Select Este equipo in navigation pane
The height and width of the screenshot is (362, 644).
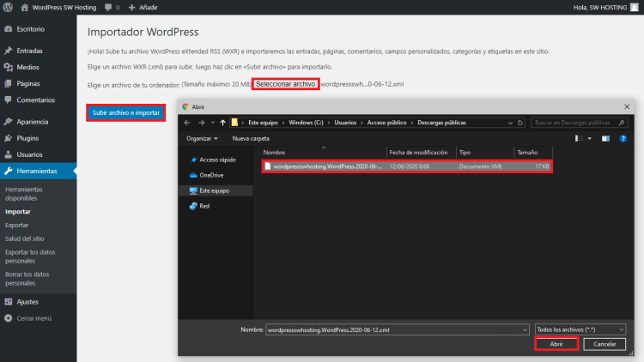click(x=216, y=190)
